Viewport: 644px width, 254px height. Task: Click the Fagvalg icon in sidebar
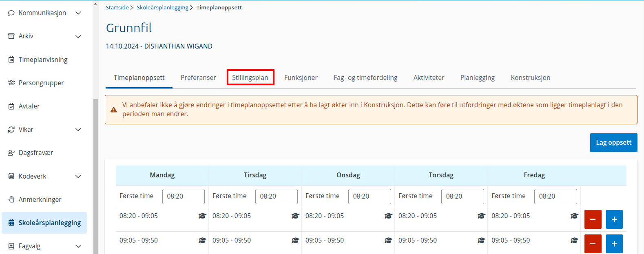(11, 246)
